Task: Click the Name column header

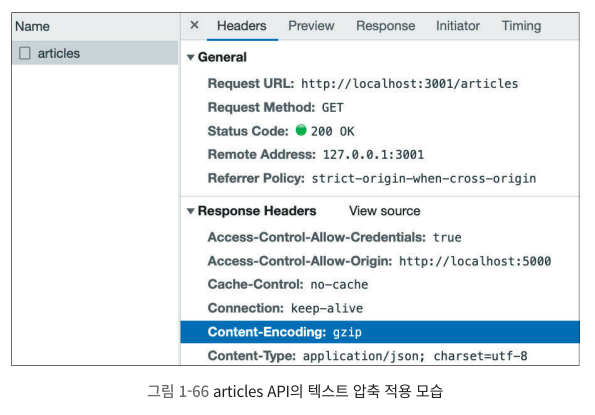Action: coord(32,27)
